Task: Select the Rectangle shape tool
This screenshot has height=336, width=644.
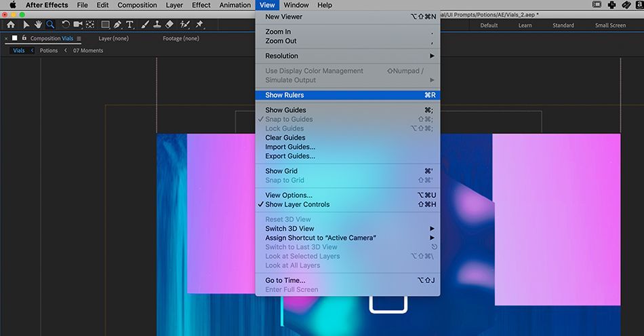Action: [105, 24]
